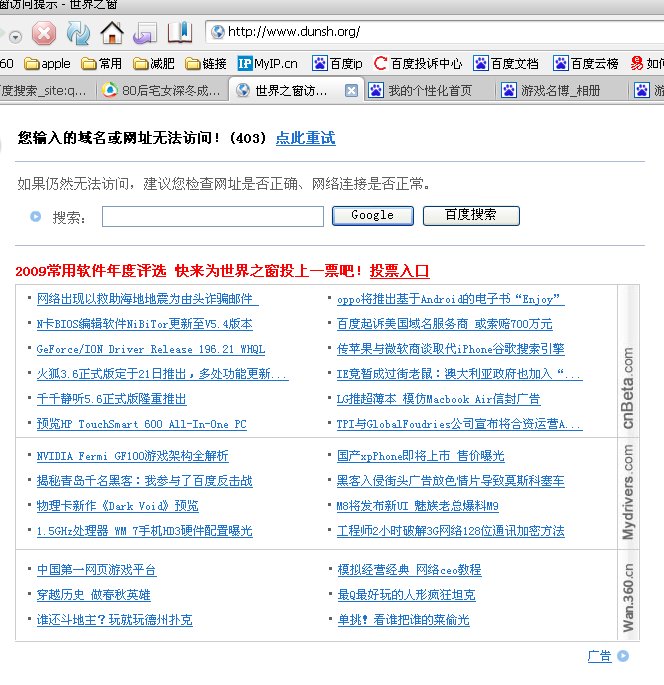Open link 国产xpPhone即将上市 售价曝光
Image resolution: width=664 pixels, height=685 pixels.
[x=421, y=456]
